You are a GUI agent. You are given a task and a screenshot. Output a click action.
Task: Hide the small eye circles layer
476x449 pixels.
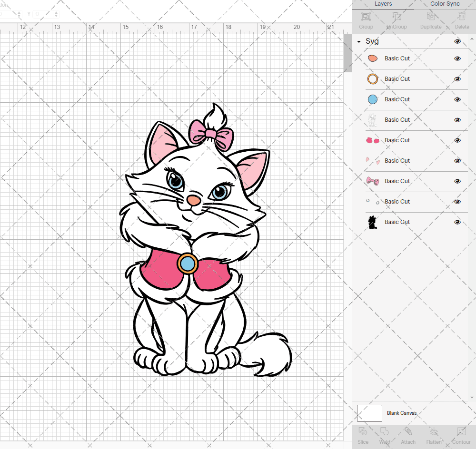coord(457,202)
